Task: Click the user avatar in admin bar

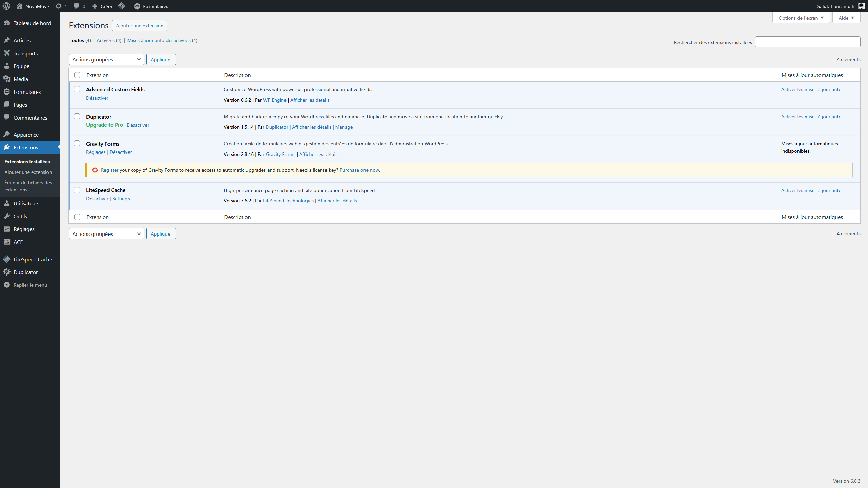Action: [x=861, y=6]
